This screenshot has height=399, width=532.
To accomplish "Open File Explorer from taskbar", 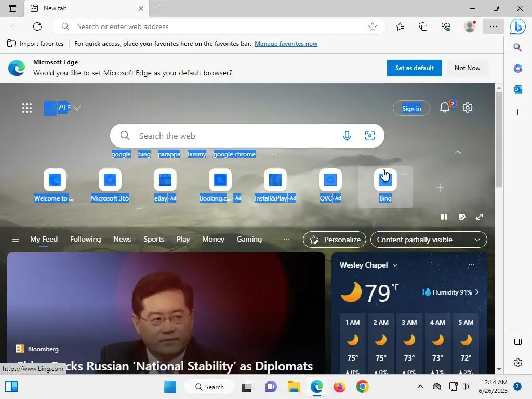I will point(294,387).
